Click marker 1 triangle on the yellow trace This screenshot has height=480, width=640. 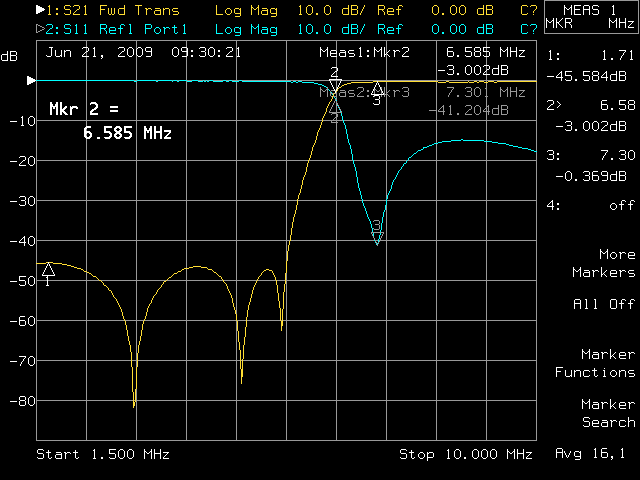point(48,269)
